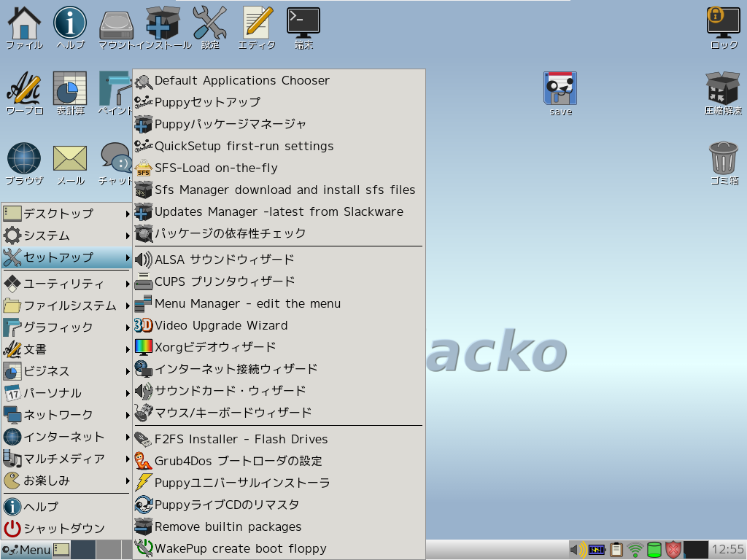The image size is (747, 560).
Task: Open CUPS プリンタウィザード
Action: [279, 282]
